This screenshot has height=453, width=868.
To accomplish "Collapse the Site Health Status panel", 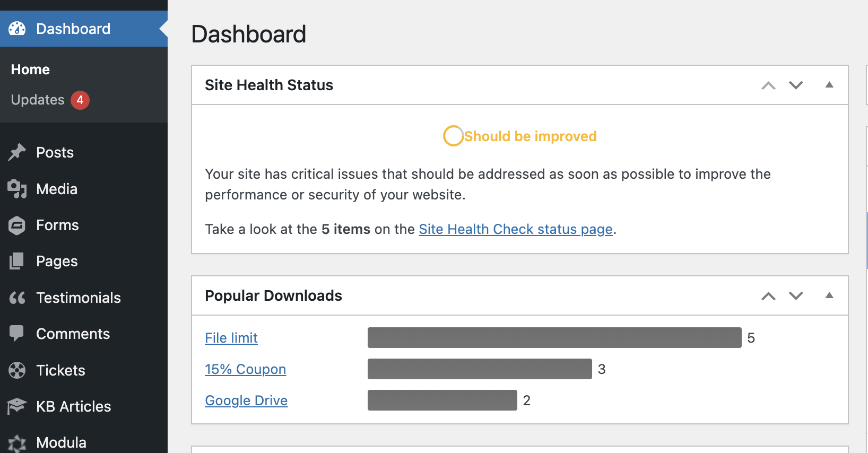I will [829, 85].
